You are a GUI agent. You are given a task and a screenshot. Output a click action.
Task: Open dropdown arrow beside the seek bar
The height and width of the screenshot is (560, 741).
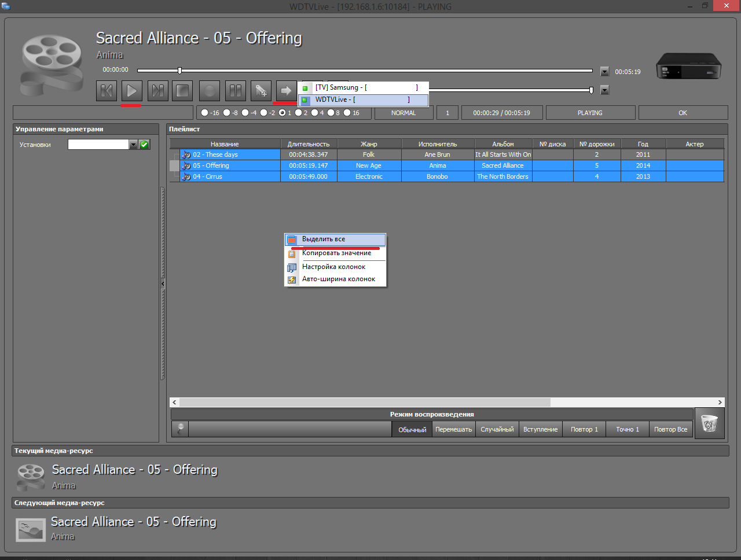pyautogui.click(x=604, y=72)
